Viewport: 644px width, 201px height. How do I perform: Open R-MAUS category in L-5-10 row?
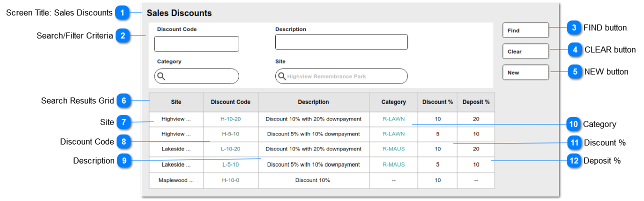[394, 164]
